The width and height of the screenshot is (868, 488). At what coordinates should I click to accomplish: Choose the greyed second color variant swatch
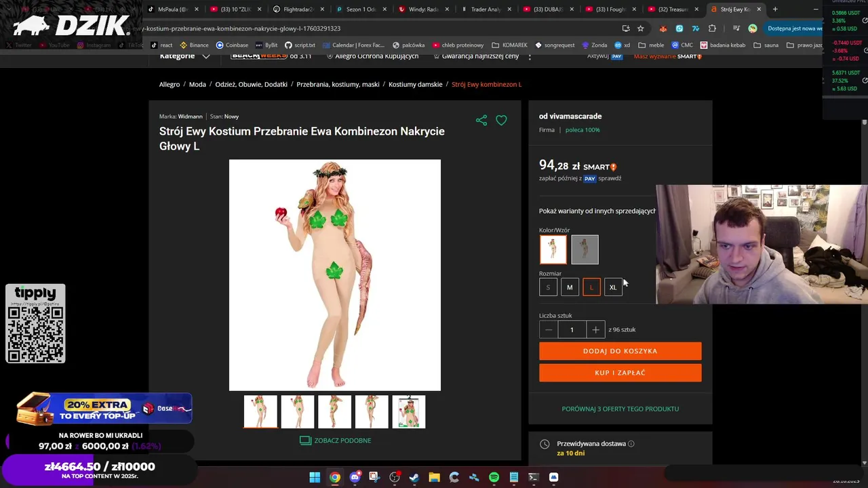point(585,249)
